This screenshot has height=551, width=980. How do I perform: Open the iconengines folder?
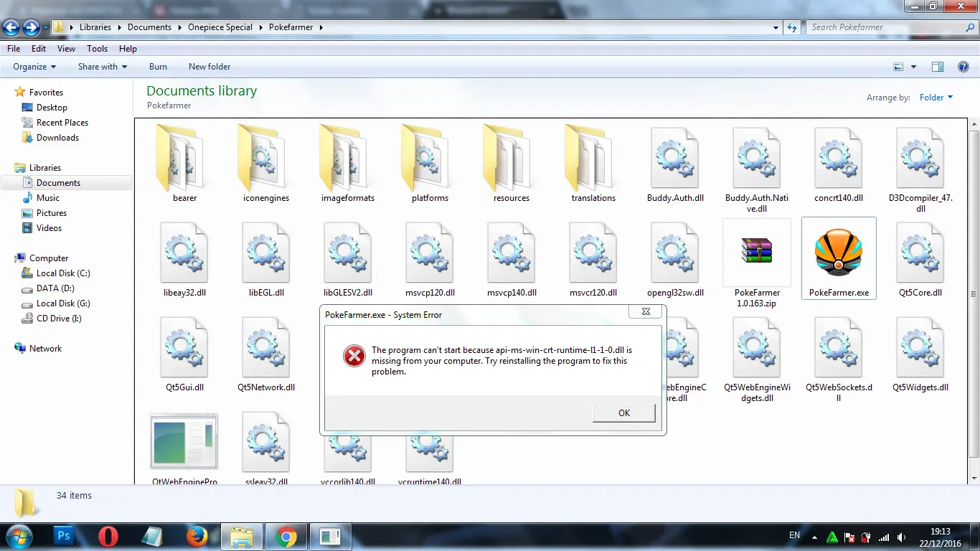(266, 165)
